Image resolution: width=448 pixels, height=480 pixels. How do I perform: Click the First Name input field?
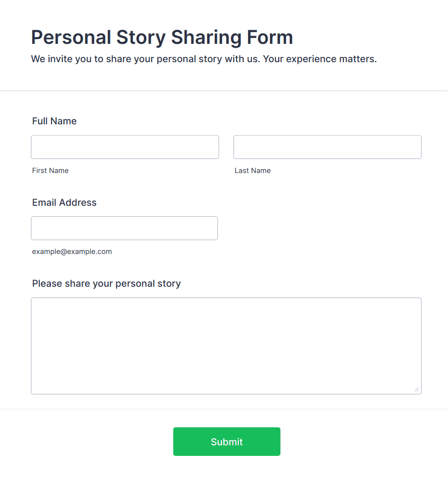coord(125,147)
